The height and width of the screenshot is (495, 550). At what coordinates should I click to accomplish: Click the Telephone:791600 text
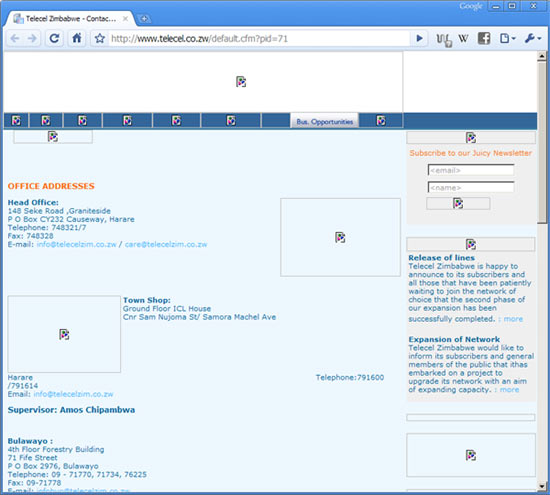click(x=350, y=377)
